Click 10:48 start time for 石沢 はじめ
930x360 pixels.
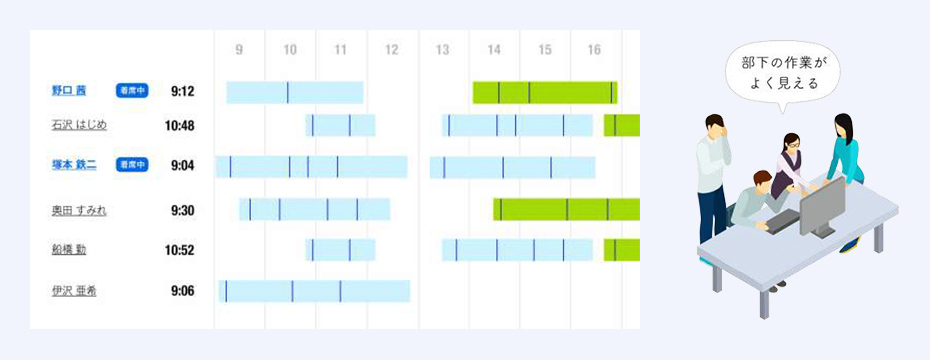click(x=180, y=126)
